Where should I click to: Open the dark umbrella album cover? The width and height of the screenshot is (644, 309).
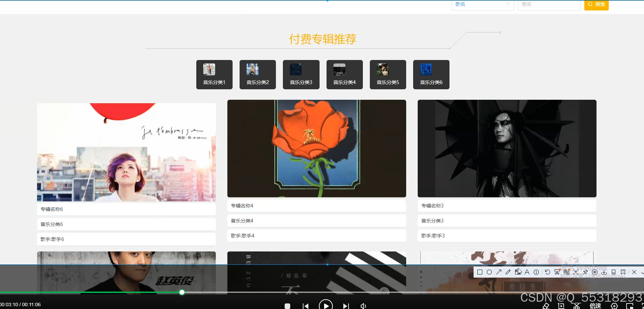pos(507,149)
